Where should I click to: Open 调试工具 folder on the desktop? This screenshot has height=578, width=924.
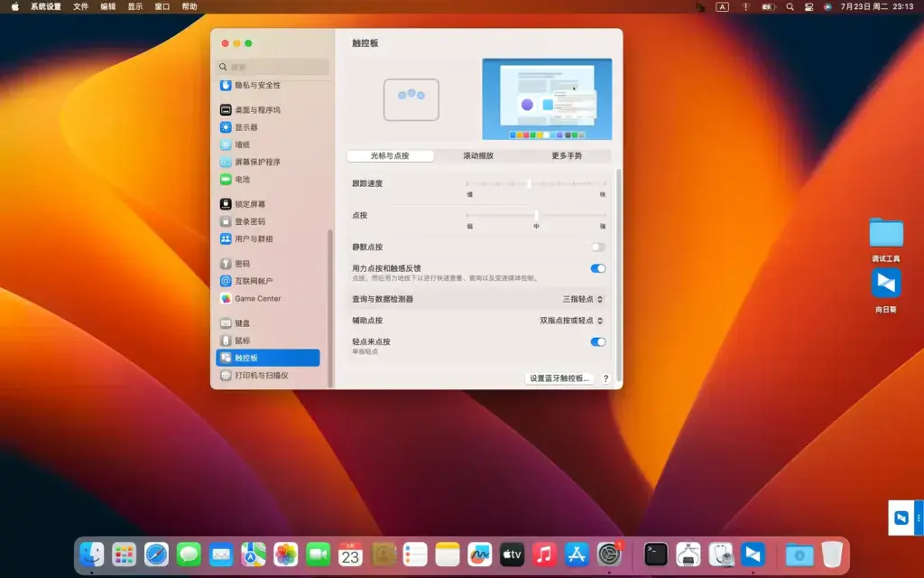click(x=886, y=239)
